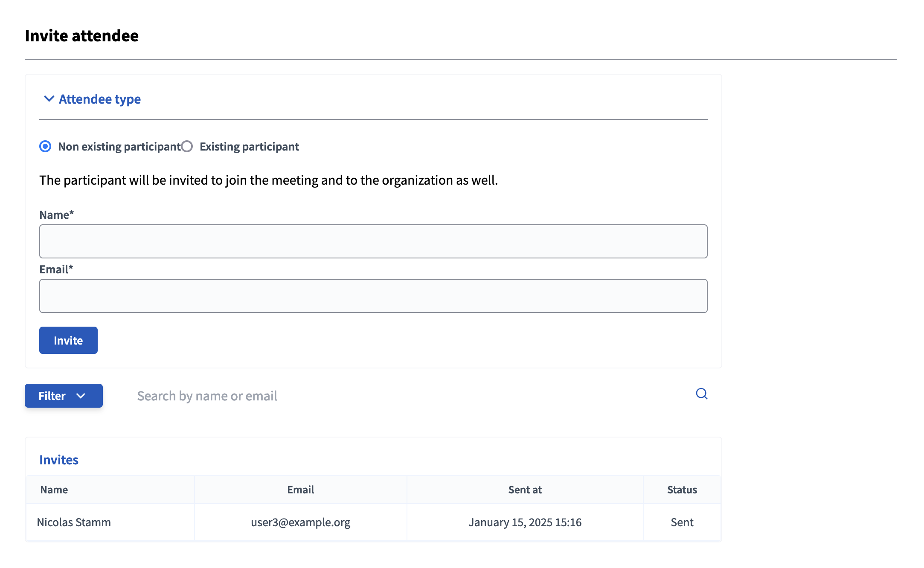
Task: Click the Email column header
Action: (x=300, y=490)
